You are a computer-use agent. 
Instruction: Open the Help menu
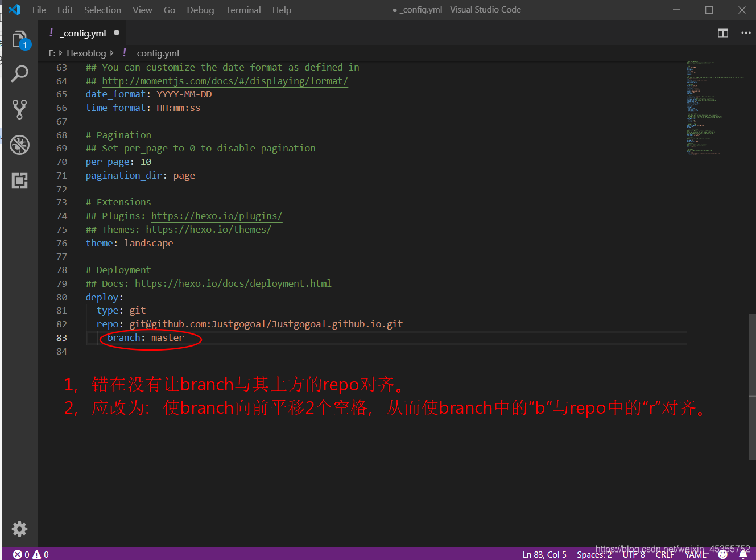tap(282, 10)
